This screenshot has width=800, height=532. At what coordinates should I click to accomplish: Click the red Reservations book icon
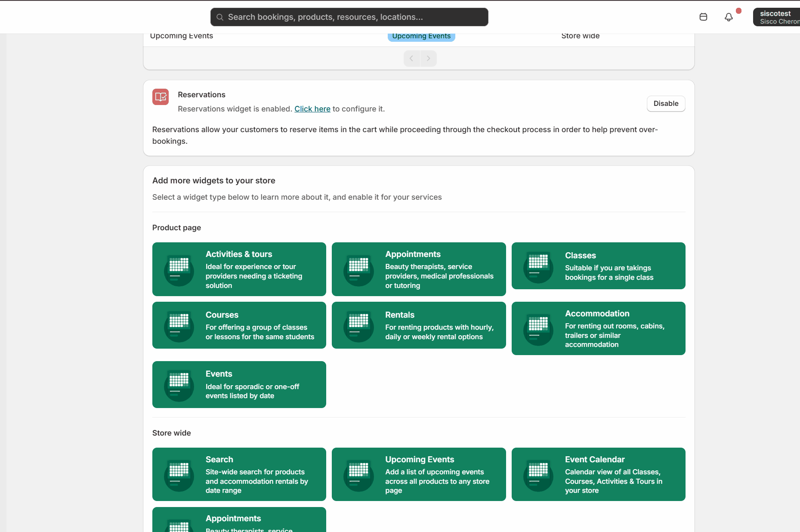(161, 97)
